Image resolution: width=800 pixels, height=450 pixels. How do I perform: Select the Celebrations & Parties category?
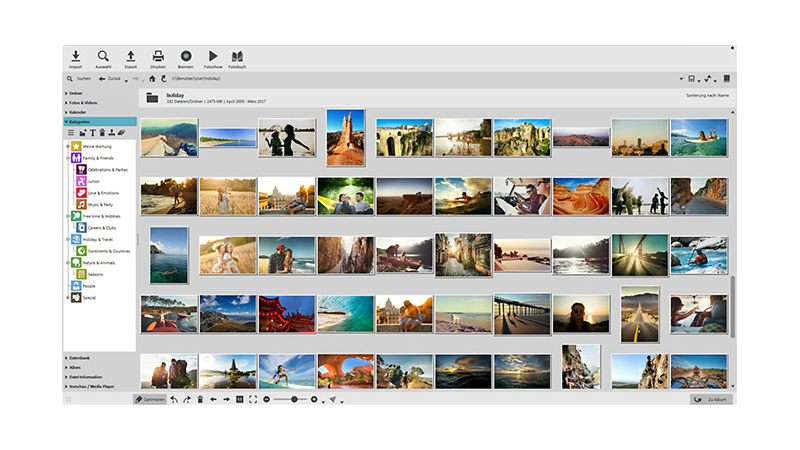106,170
